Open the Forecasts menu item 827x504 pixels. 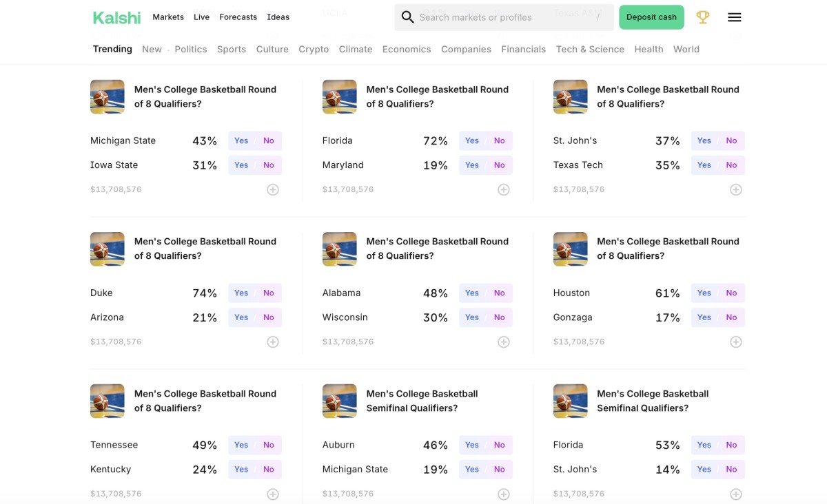(238, 17)
